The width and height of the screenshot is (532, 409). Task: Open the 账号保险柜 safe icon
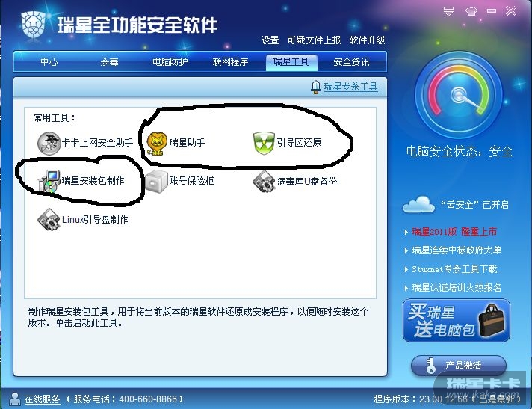coord(156,182)
